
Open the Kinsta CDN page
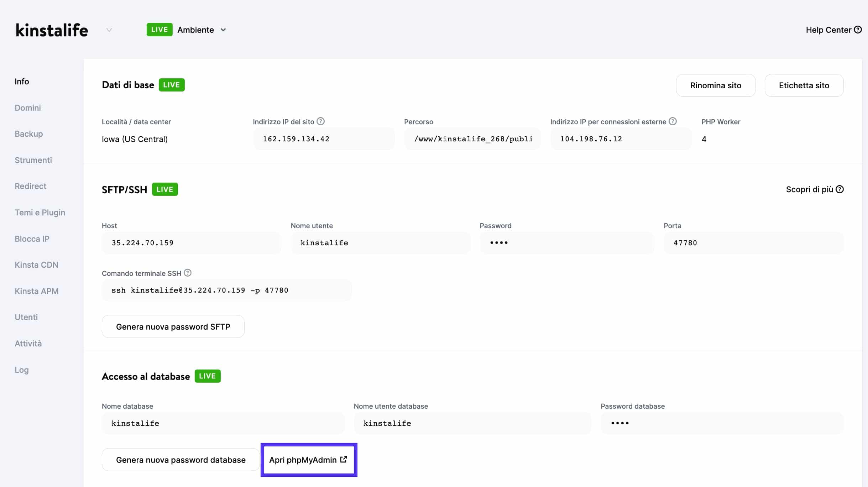pos(36,265)
